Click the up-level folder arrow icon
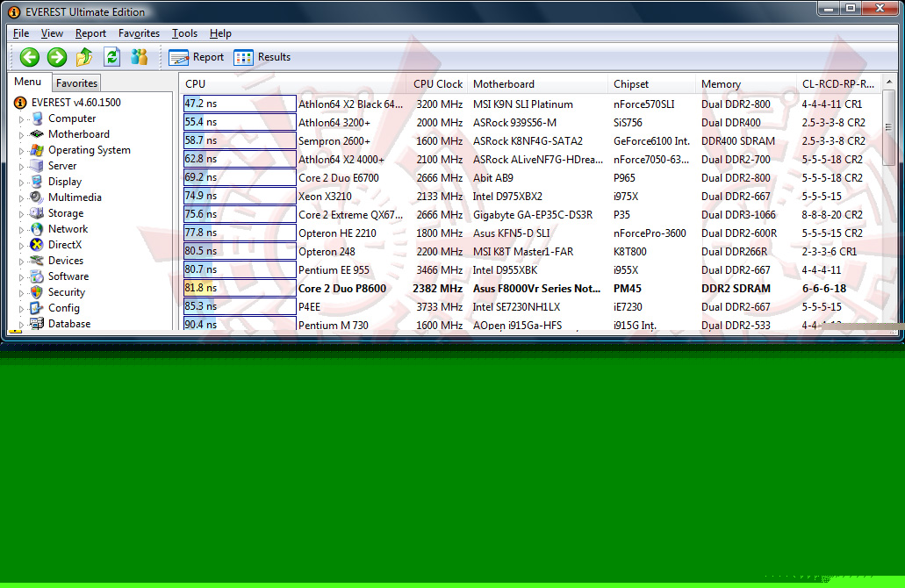Image resolution: width=905 pixels, height=588 pixels. point(84,56)
